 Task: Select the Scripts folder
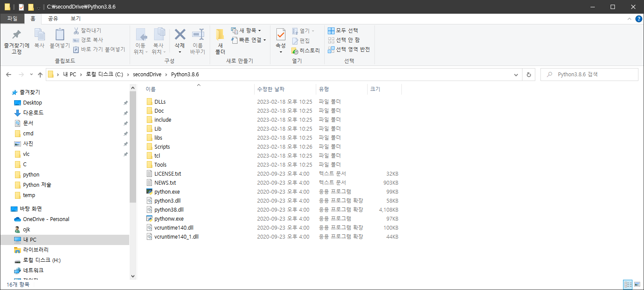(162, 146)
